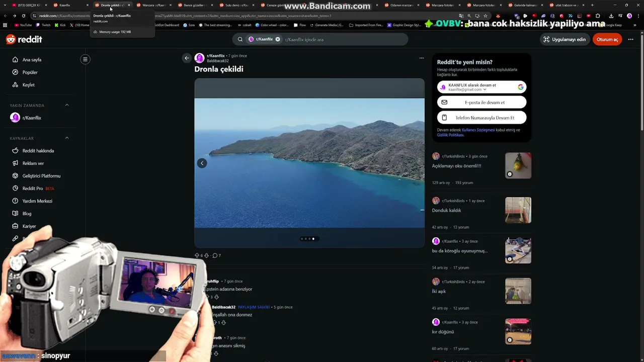Switch to the 'Sulu deniz' tab
The height and width of the screenshot is (362, 644).
tap(236, 5)
